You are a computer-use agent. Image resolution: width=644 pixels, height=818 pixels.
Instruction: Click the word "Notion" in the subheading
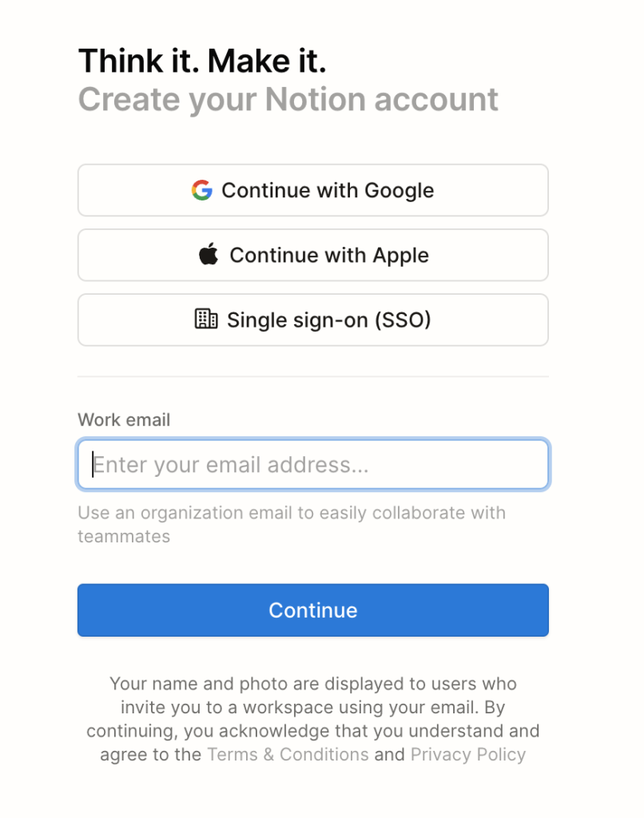tap(315, 100)
